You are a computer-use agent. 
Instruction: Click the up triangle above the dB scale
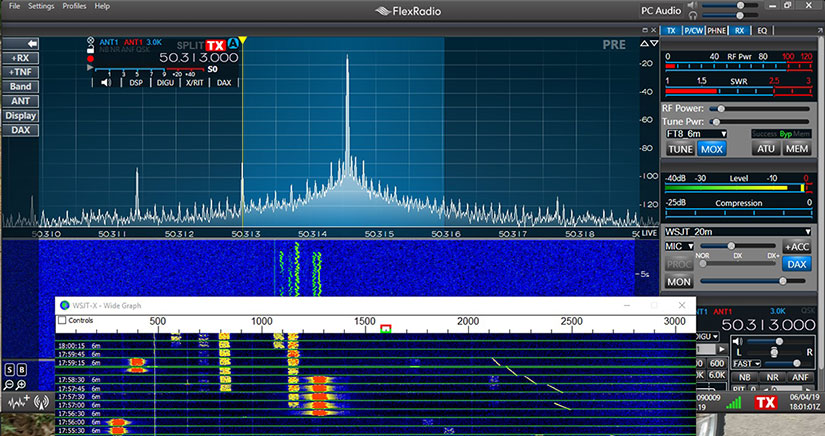point(644,44)
